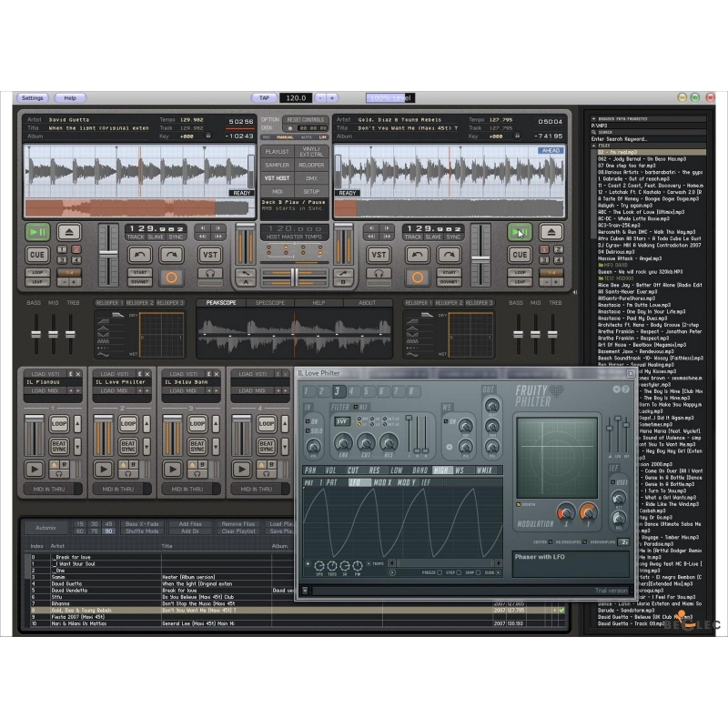Click the TAP tempo button
The width and height of the screenshot is (728, 728).
tap(265, 97)
